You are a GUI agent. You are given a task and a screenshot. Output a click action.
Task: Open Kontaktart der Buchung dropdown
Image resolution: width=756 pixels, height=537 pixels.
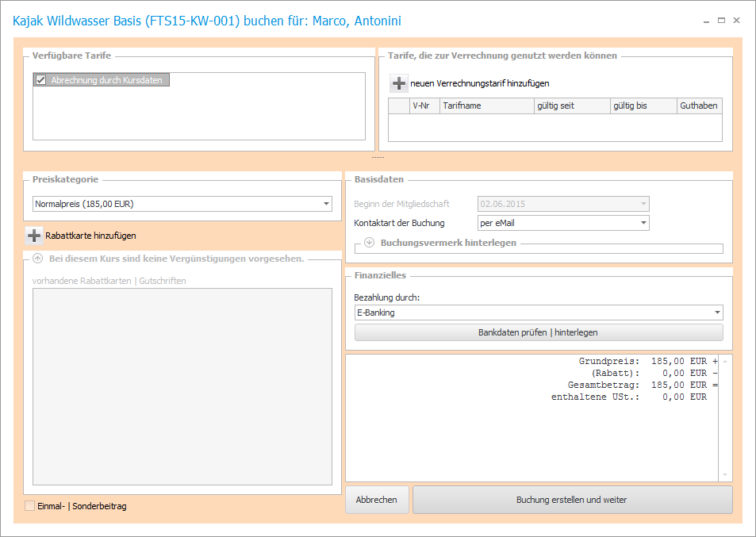coord(643,223)
